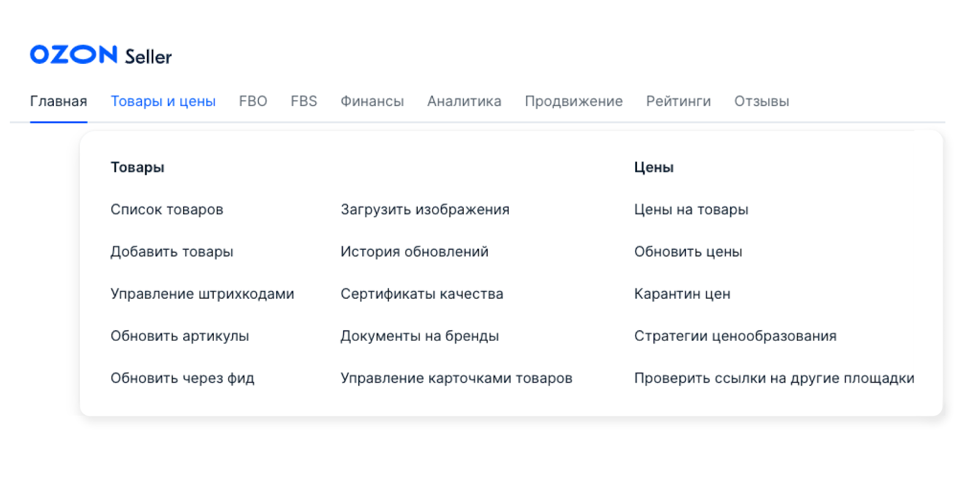Select the Товары и цены tab
The height and width of the screenshot is (477, 980).
click(163, 101)
